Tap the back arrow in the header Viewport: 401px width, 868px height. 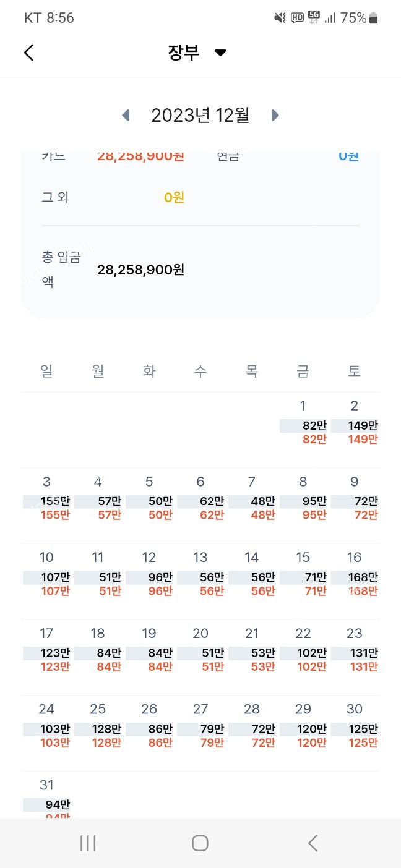pos(29,53)
